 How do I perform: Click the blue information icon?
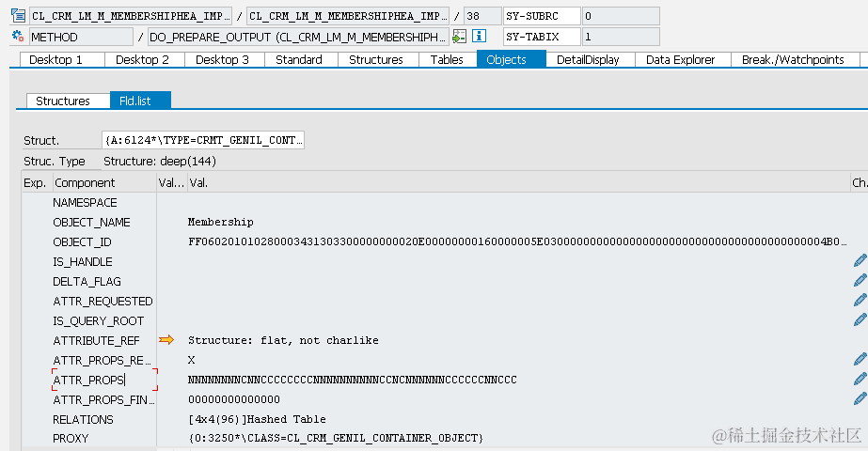point(479,37)
